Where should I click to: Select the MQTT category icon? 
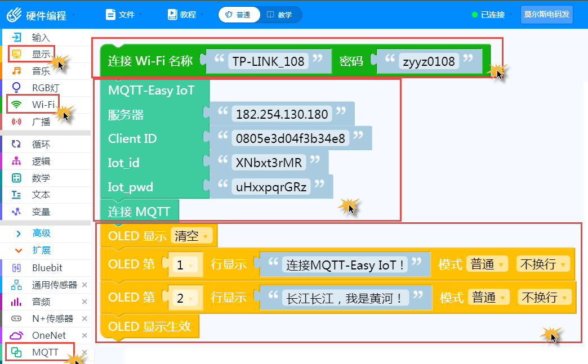(x=17, y=353)
